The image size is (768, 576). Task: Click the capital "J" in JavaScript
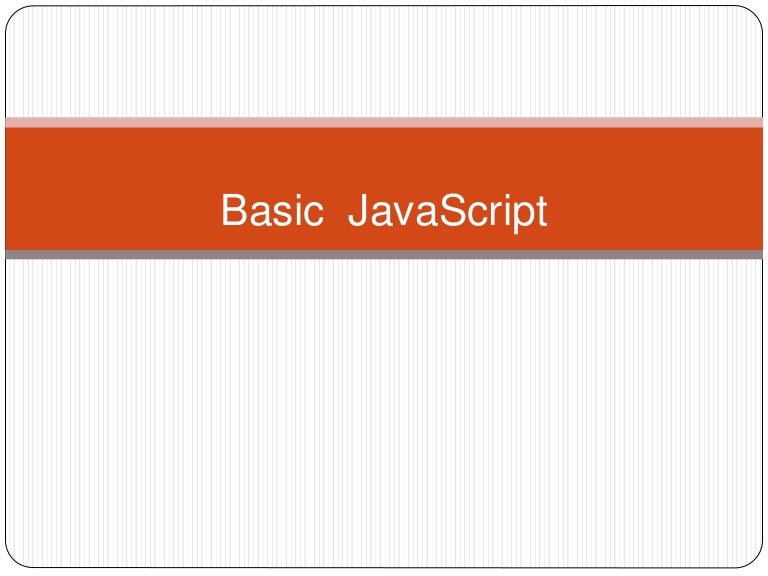point(356,211)
